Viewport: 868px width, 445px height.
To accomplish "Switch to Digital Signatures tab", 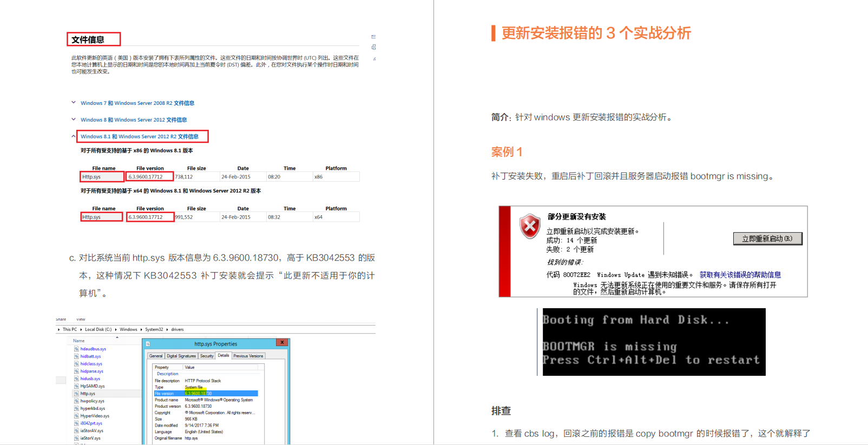I will (181, 356).
